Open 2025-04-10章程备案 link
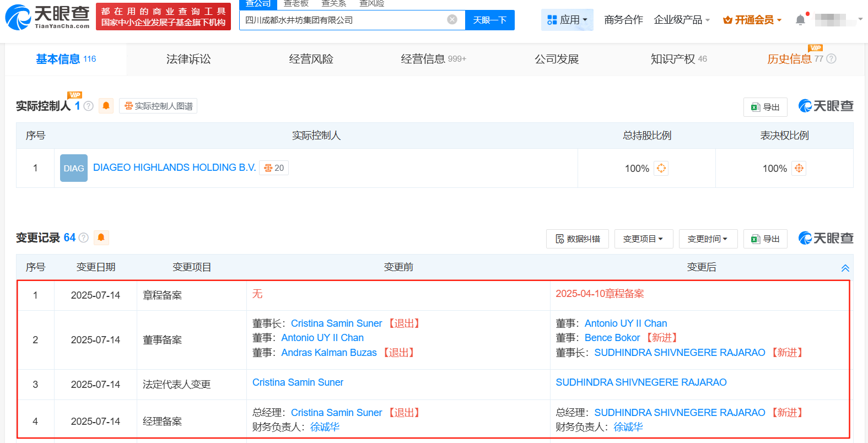Screen dimensions: 868x443 click(600, 294)
